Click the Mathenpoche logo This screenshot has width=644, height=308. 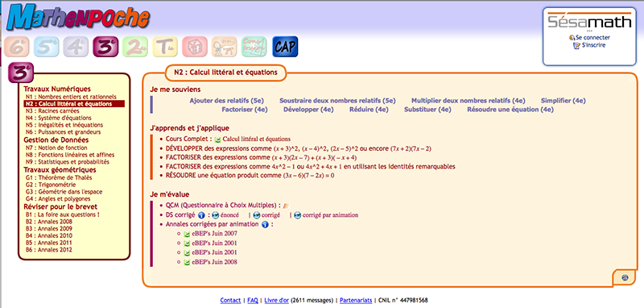(78, 17)
